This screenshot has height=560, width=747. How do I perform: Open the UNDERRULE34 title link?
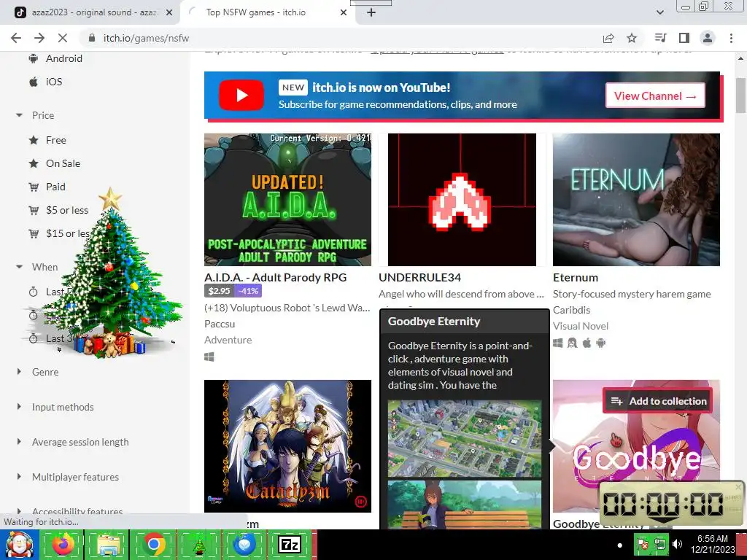tap(419, 278)
